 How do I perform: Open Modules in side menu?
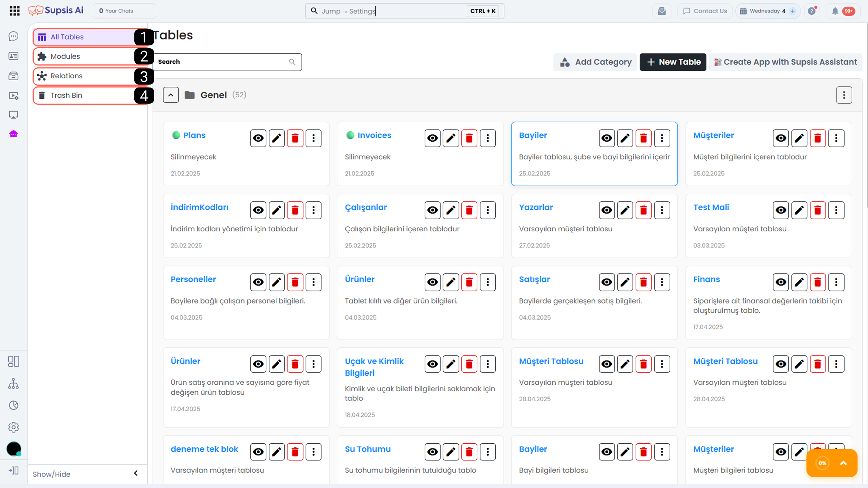tap(90, 56)
